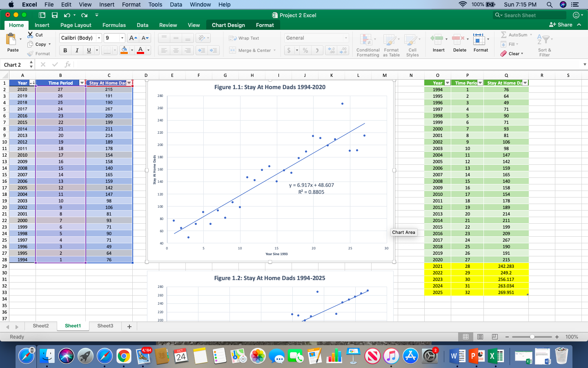Open the Data menu in menu bar
This screenshot has height=368, width=588.
click(176, 4)
